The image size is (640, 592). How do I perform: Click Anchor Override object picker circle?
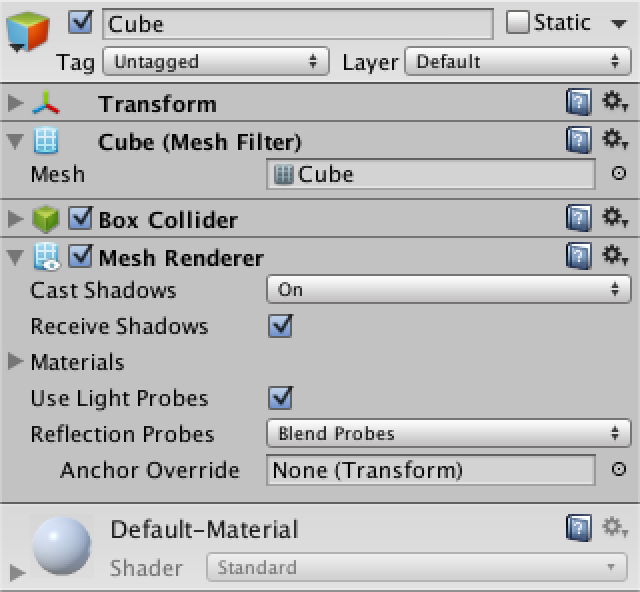tap(619, 469)
